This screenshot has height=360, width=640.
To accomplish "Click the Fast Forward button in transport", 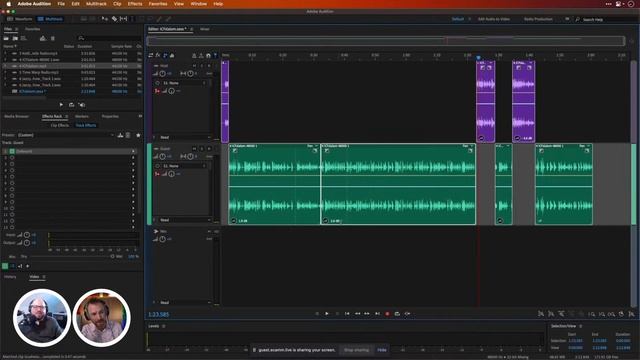I will point(367,313).
